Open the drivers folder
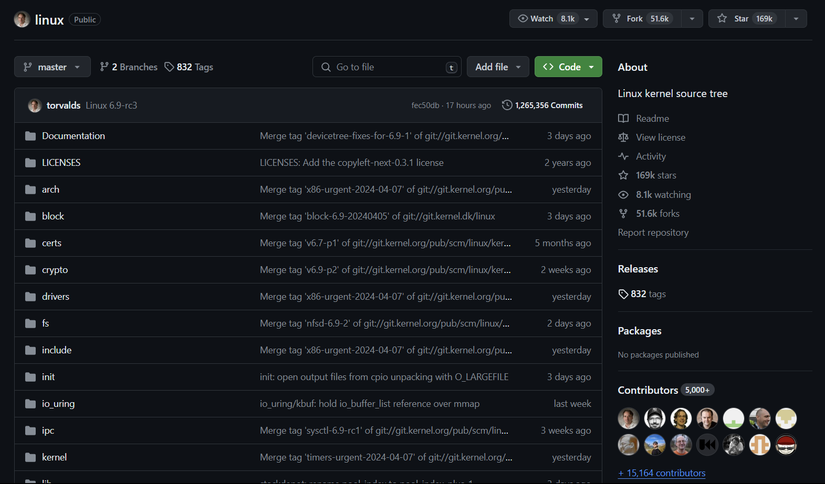The width and height of the screenshot is (825, 484). coord(55,297)
